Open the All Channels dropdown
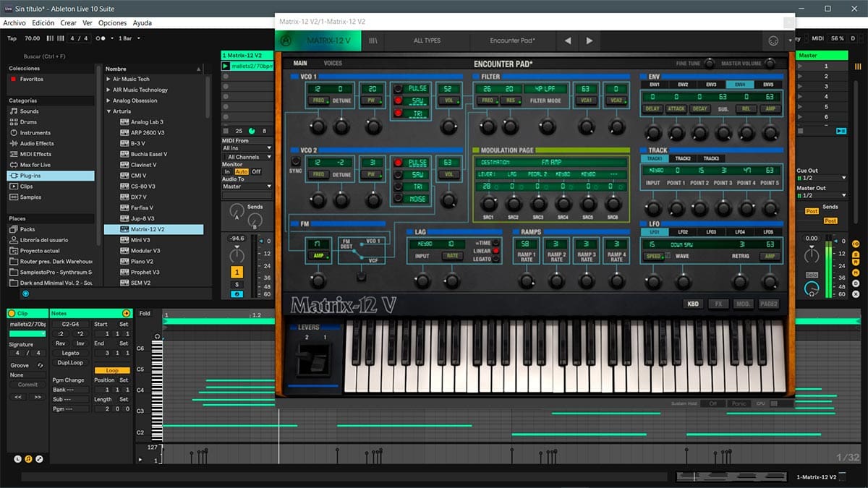The height and width of the screenshot is (488, 868). click(247, 157)
